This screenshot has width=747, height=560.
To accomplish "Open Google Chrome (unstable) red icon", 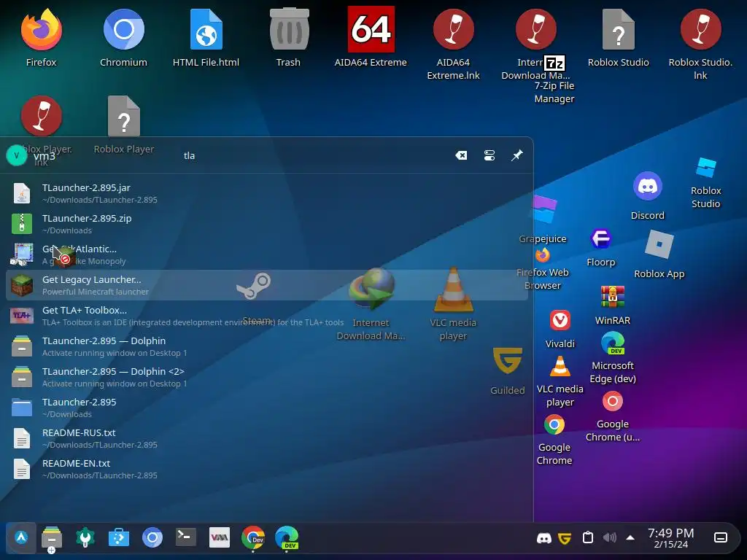I will tap(613, 416).
